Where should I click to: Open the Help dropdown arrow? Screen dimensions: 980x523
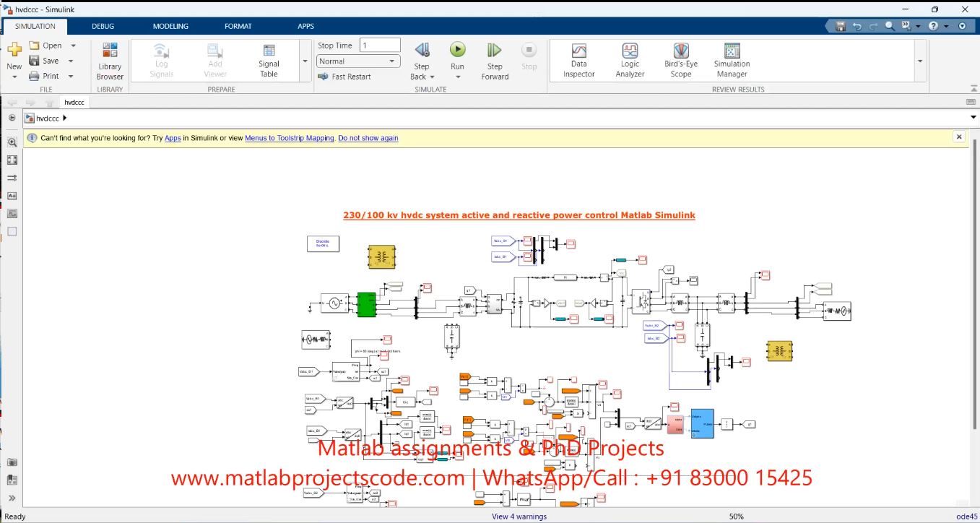(x=945, y=26)
